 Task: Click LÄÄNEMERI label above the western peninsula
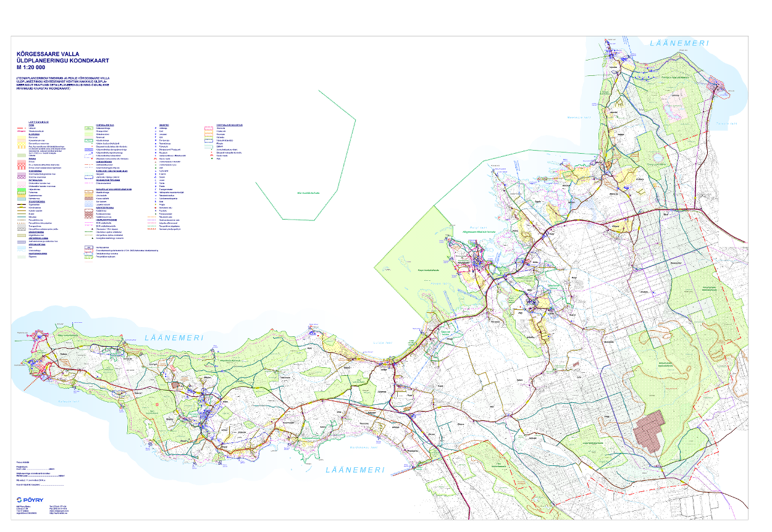click(x=174, y=338)
